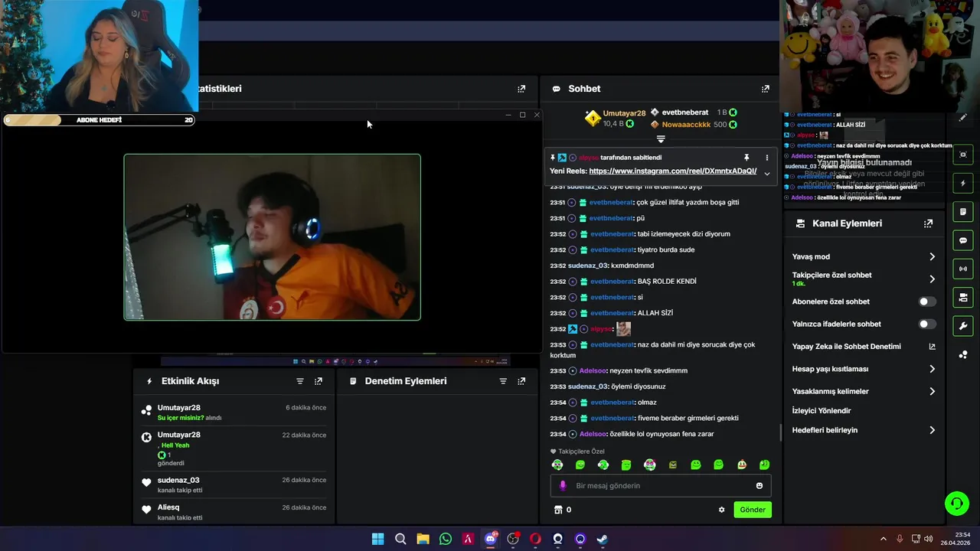The image size is (980, 551).
Task: Click the Hell Yeah gift entry
Action: coord(234,448)
